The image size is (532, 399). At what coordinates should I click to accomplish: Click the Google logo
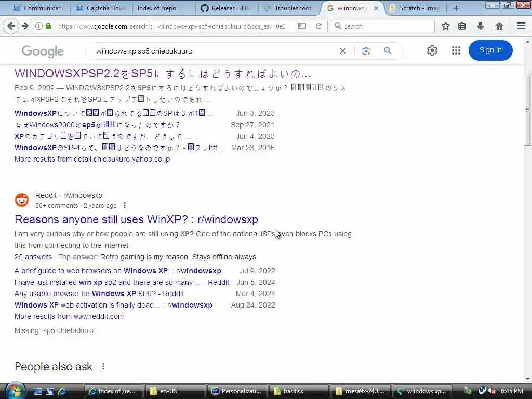(x=43, y=51)
